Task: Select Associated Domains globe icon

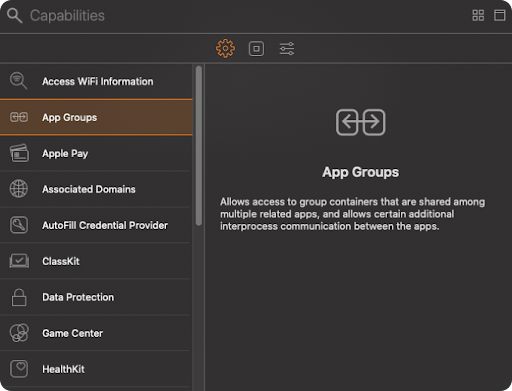Action: click(19, 189)
